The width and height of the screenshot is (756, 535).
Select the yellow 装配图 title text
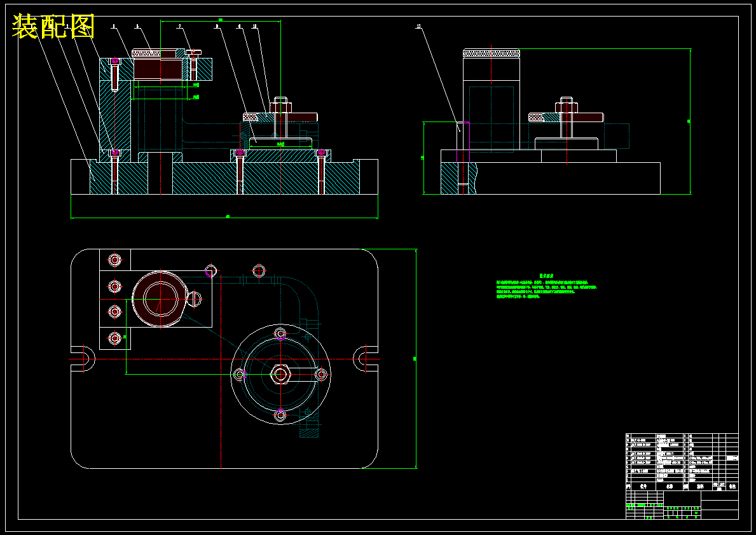[x=53, y=26]
